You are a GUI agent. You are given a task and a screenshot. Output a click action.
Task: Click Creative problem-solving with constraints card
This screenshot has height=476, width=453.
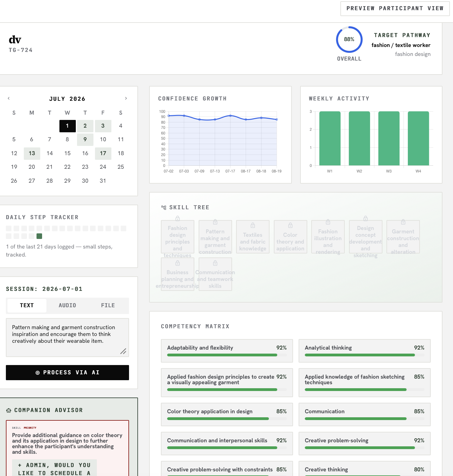227,469
